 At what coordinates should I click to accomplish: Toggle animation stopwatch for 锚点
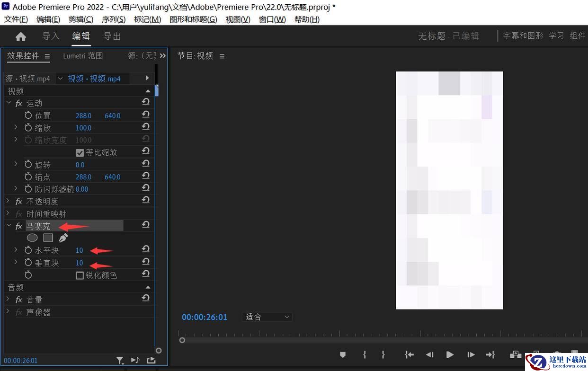tap(28, 177)
